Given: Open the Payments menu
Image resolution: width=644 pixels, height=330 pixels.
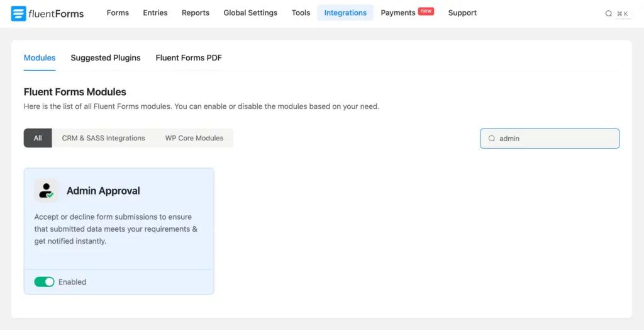Looking at the screenshot, I should [398, 13].
